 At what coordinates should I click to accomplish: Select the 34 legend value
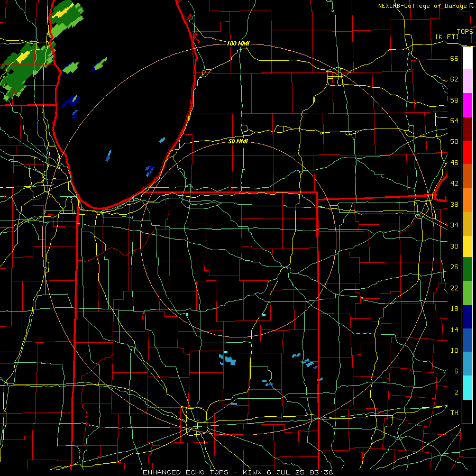pos(454,225)
